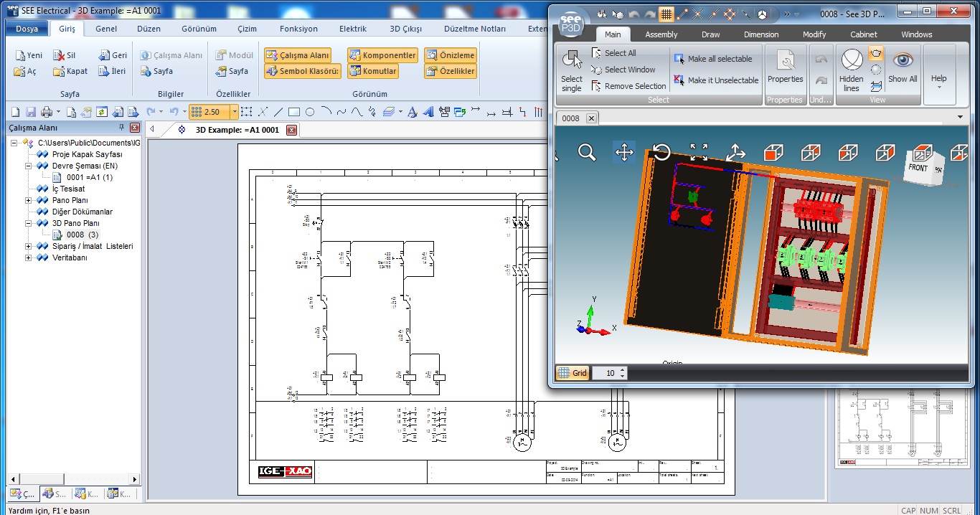Toggle Show All visibility eye

[903, 69]
